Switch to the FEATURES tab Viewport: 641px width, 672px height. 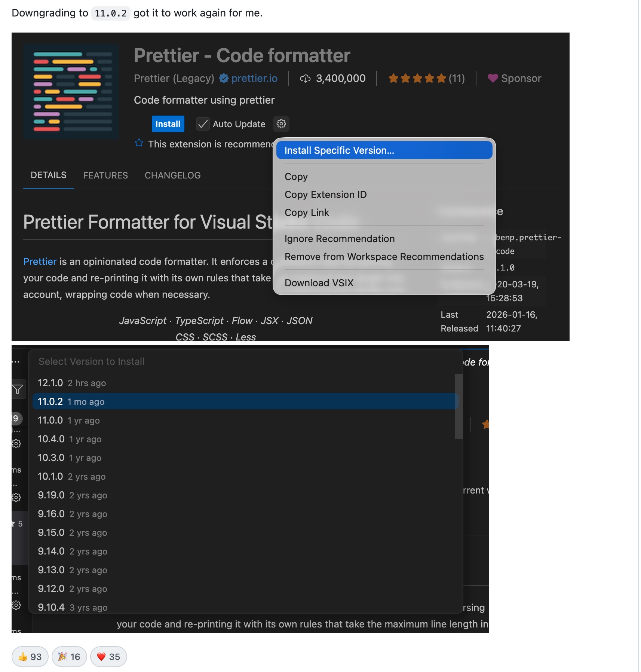click(x=105, y=175)
